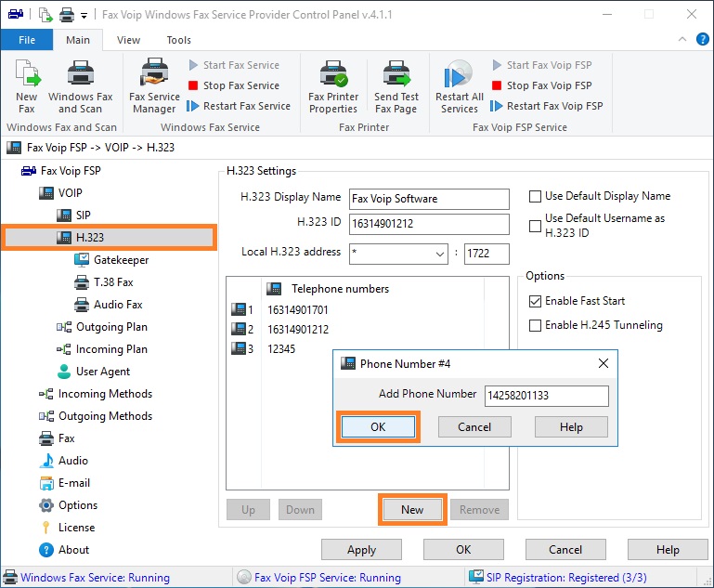The height and width of the screenshot is (588, 714).
Task: Select Fax node in tree
Action: click(x=57, y=438)
